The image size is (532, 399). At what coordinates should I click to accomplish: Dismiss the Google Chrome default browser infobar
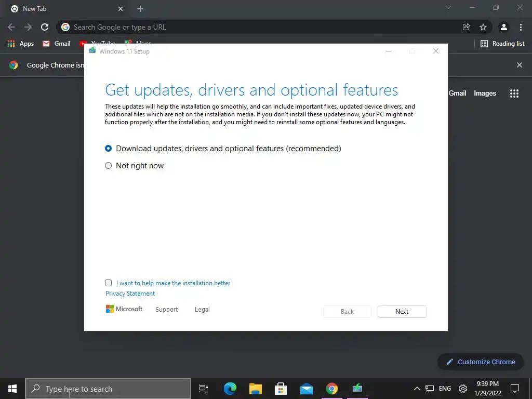520,65
